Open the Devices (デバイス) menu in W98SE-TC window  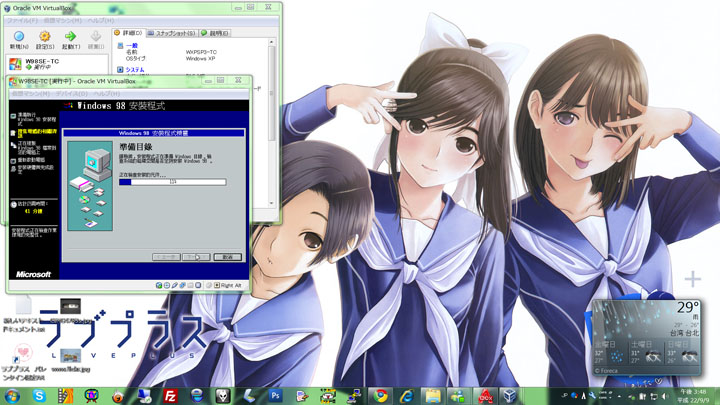click(x=71, y=94)
